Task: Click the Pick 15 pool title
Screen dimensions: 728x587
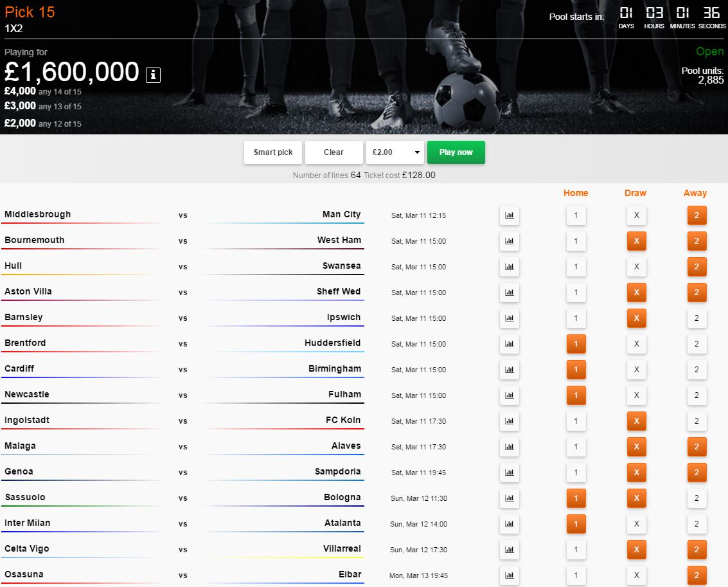Action: point(30,12)
